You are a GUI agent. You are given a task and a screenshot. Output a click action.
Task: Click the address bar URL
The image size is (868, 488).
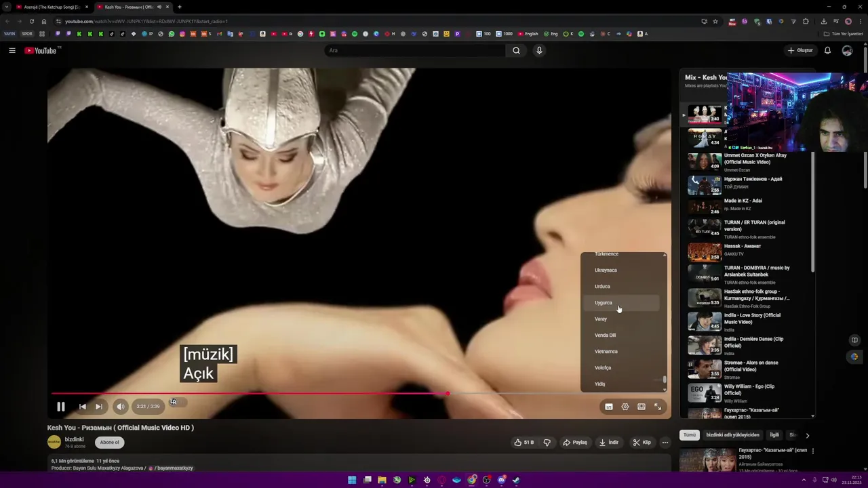tap(146, 21)
